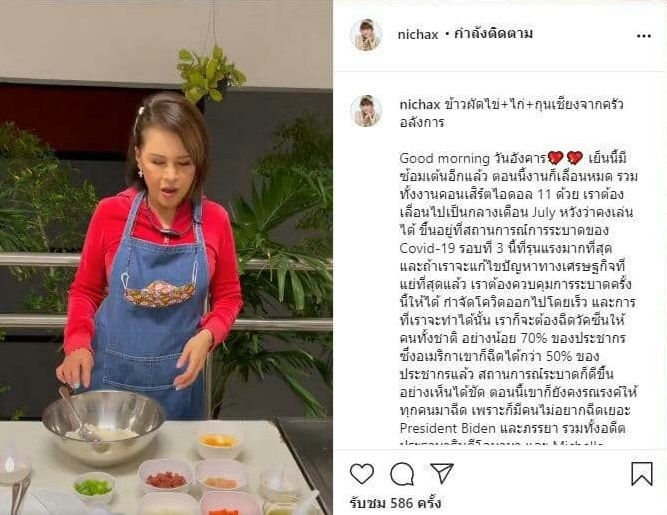Viewport: 667px width, 515px height.
Task: Click the hanging plant in the video
Action: (210, 74)
